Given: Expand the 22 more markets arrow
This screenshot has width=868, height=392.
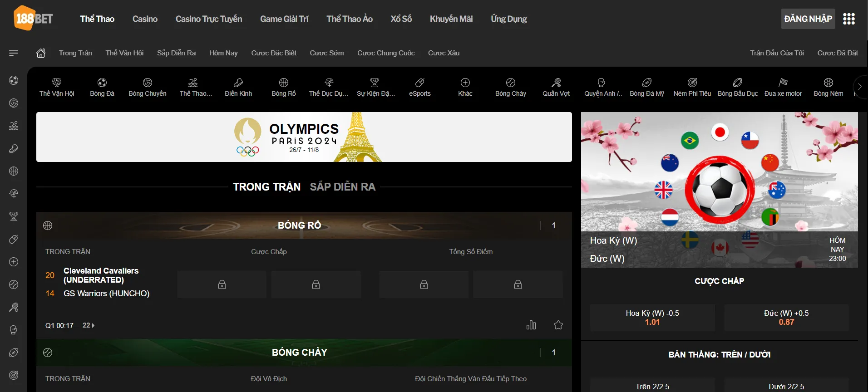Looking at the screenshot, I should click(x=89, y=325).
